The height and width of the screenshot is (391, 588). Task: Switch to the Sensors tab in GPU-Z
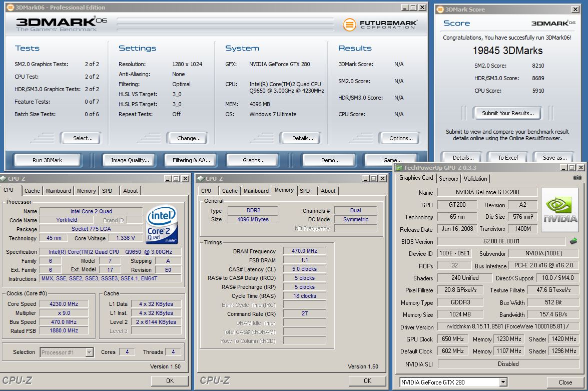point(448,179)
